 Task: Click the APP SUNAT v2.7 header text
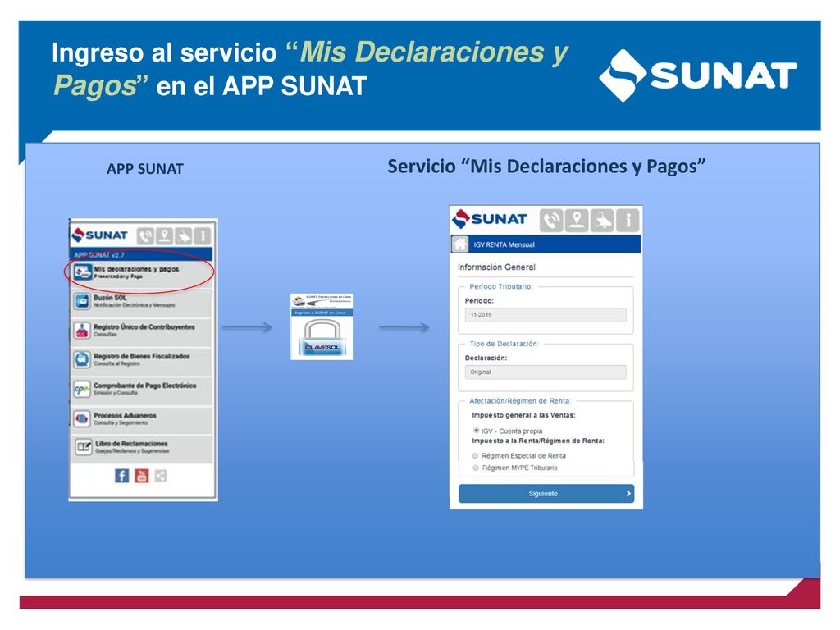click(x=98, y=255)
